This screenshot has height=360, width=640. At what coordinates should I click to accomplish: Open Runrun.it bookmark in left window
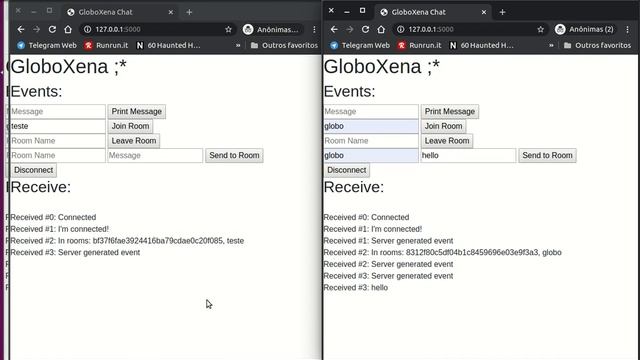106,45
